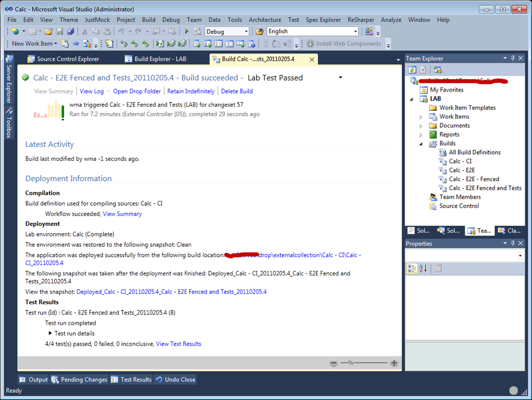Image resolution: width=532 pixels, height=400 pixels.
Task: Click the green Start Debugging play icon
Action: (187, 32)
